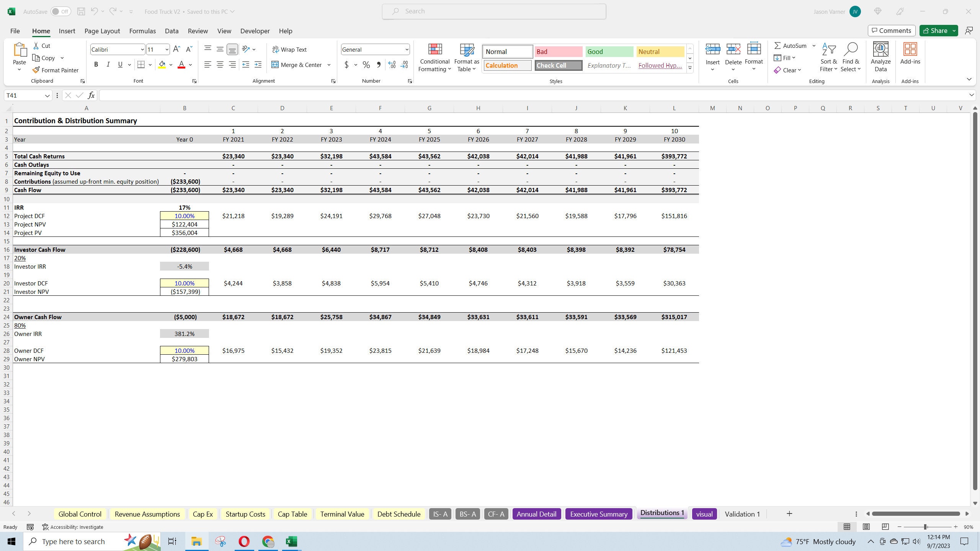The width and height of the screenshot is (980, 551).
Task: Click Increase Decimal icon
Action: point(392,65)
